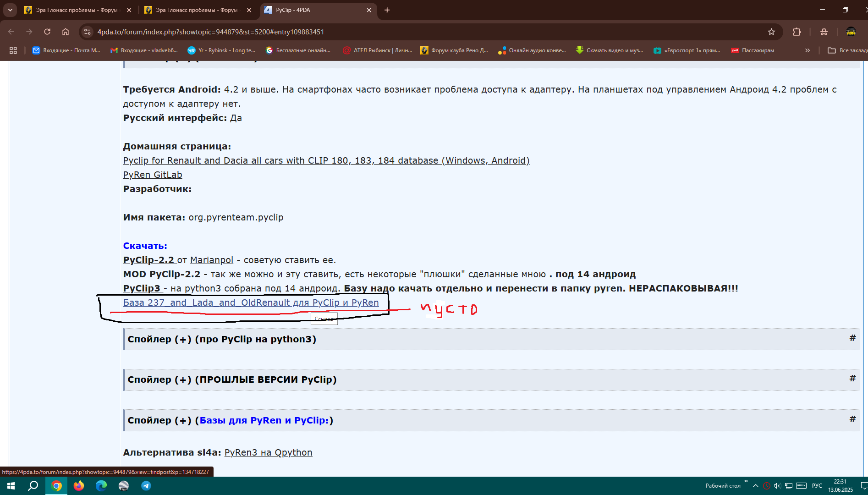Open the volume control tray icon
The width and height of the screenshot is (868, 495).
(777, 486)
